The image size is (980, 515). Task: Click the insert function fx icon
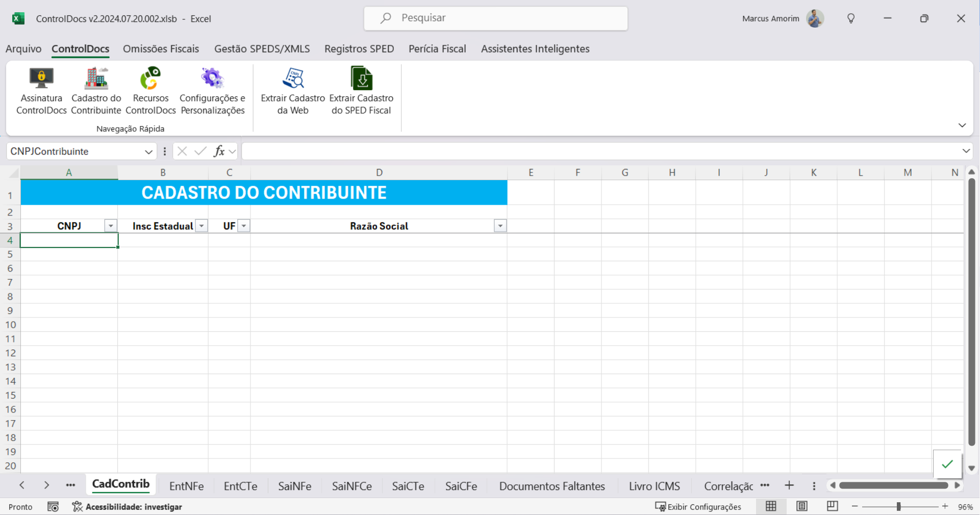[x=219, y=151]
